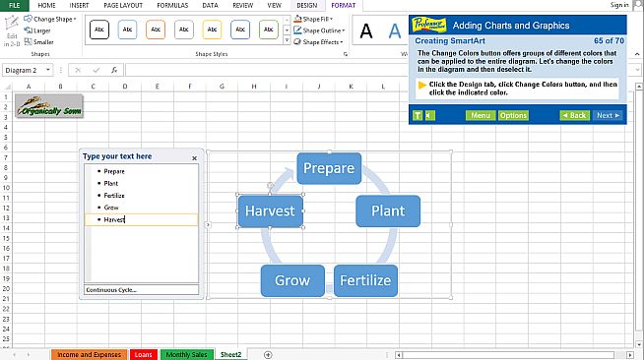Switch to the INSERT tab
Image resolution: width=644 pixels, height=360 pixels.
(x=79, y=5)
